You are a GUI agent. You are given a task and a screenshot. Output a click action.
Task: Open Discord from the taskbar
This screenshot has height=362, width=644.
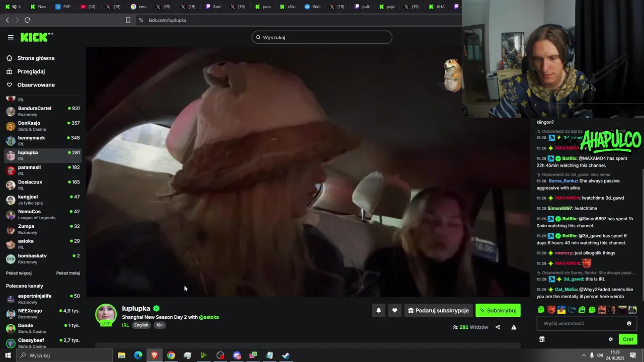pos(237,355)
